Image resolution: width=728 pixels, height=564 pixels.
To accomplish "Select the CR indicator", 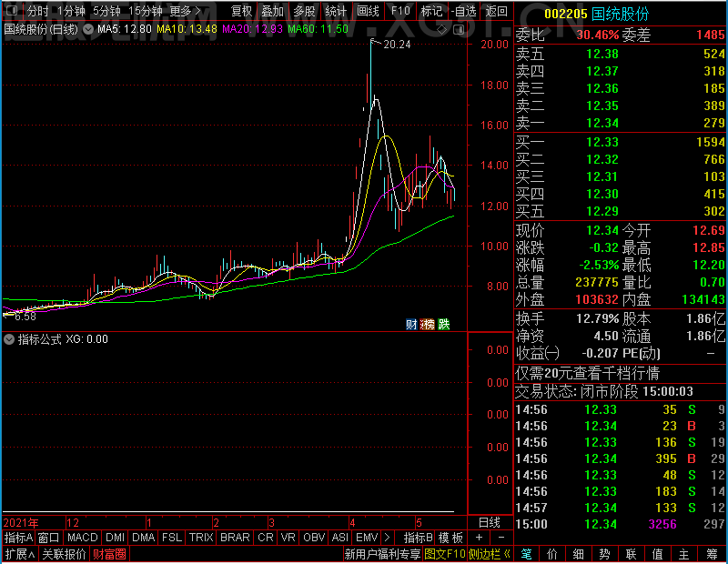I will pyautogui.click(x=266, y=538).
